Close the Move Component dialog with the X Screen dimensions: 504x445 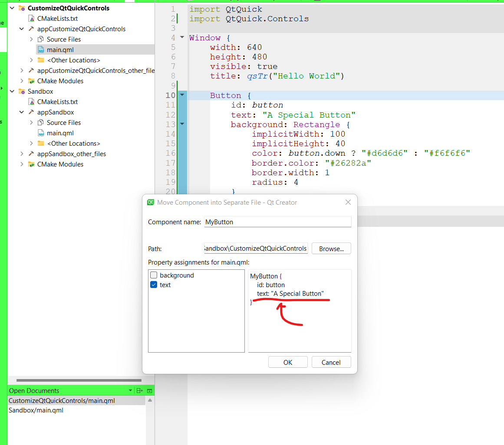tap(348, 202)
